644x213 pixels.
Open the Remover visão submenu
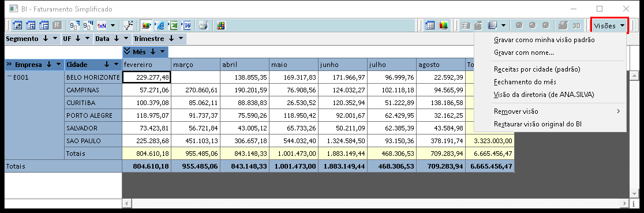[x=550, y=111]
